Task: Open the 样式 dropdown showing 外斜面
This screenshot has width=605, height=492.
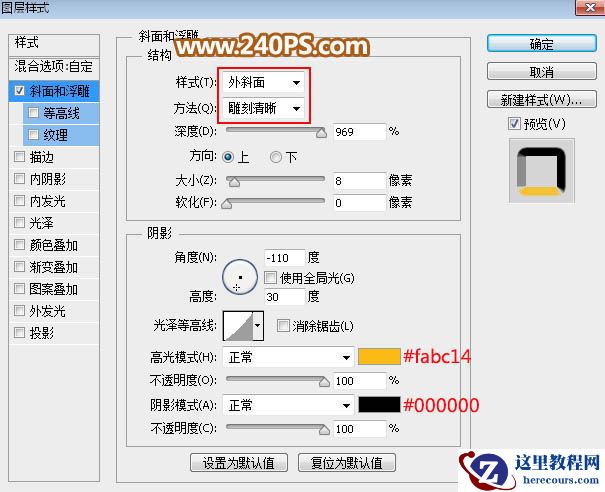Action: (263, 82)
